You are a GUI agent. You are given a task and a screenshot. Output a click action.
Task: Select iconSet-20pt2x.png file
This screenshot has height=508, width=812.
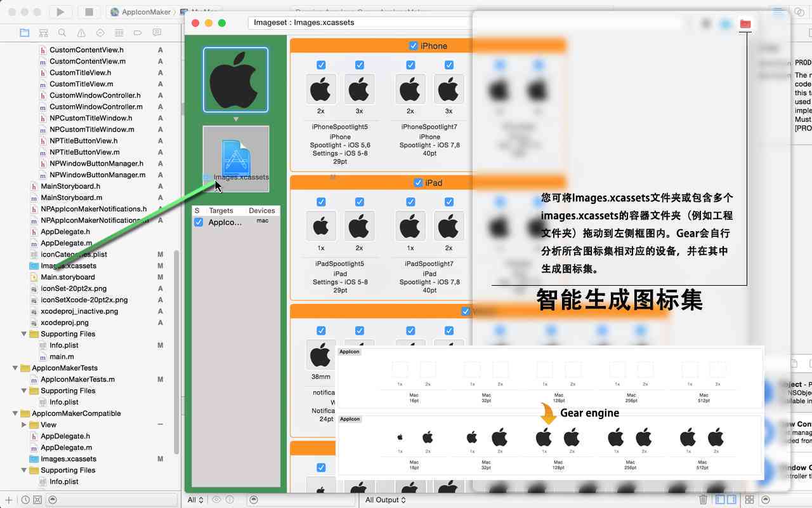pos(74,288)
